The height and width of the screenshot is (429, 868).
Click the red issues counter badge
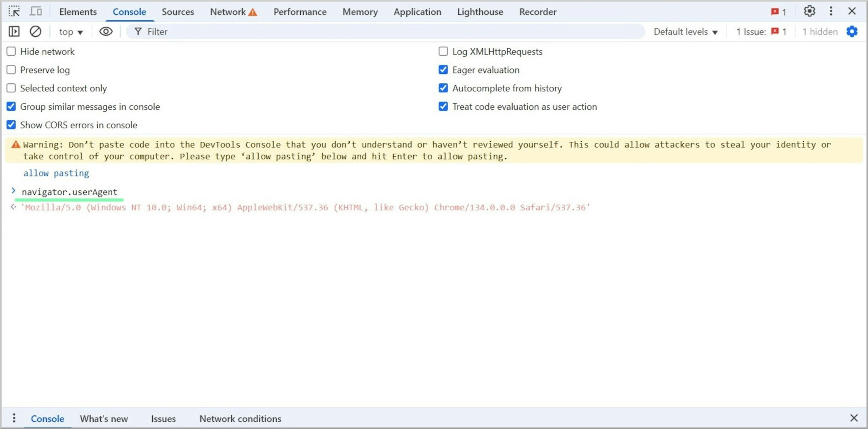tap(778, 12)
